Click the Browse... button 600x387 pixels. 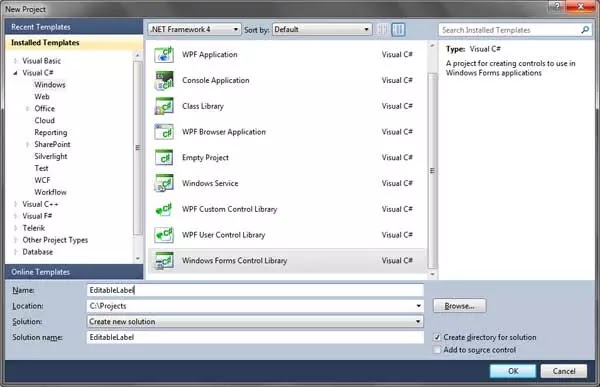(460, 306)
